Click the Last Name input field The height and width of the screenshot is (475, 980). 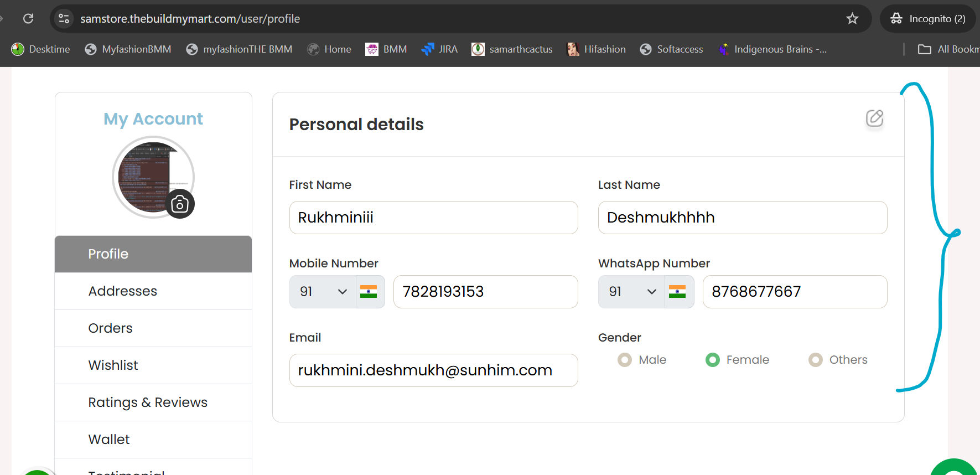point(743,218)
